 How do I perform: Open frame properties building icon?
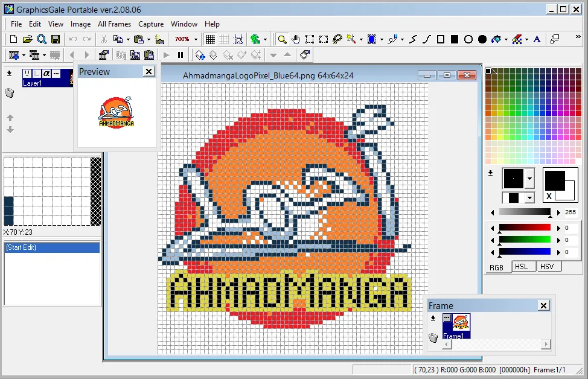coord(103,55)
